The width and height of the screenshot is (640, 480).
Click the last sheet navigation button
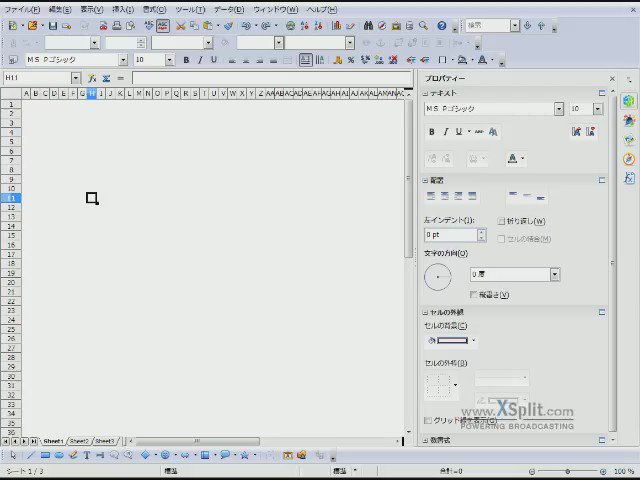(x=34, y=441)
